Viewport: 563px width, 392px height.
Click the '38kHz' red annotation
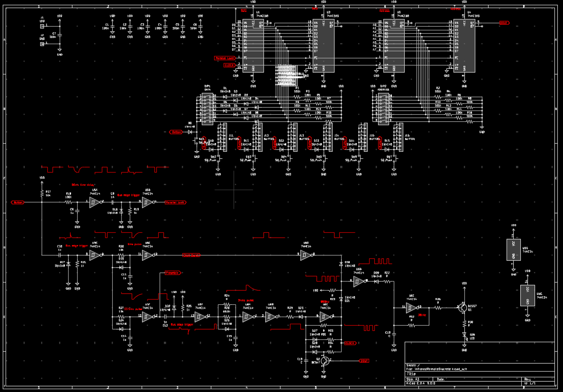[x=422, y=315]
